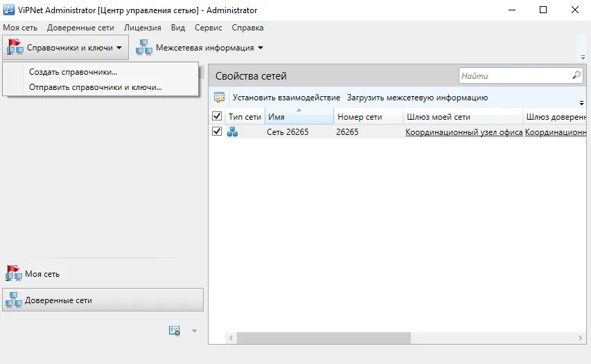Maximize the ViPNet Administrator window
591x364 pixels.
point(543,10)
